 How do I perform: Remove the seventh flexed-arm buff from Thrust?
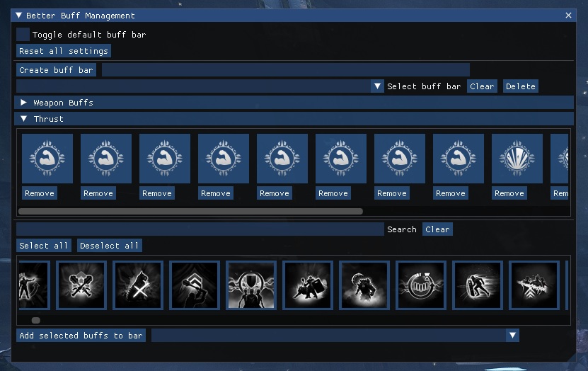(x=392, y=193)
